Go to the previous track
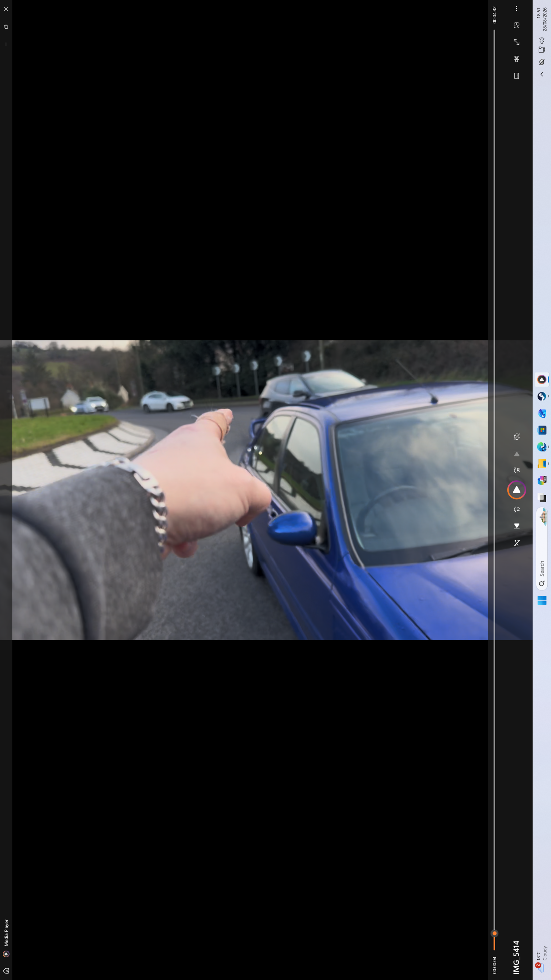The image size is (551, 980). point(517,526)
